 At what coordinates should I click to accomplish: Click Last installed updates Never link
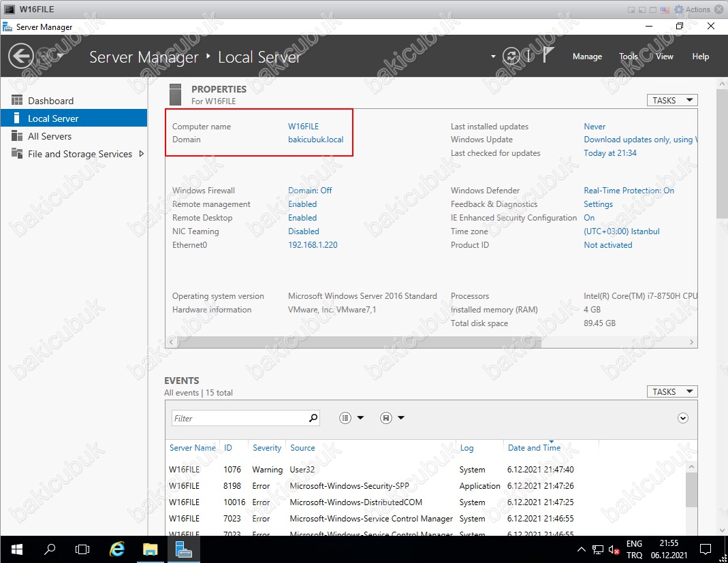(595, 126)
